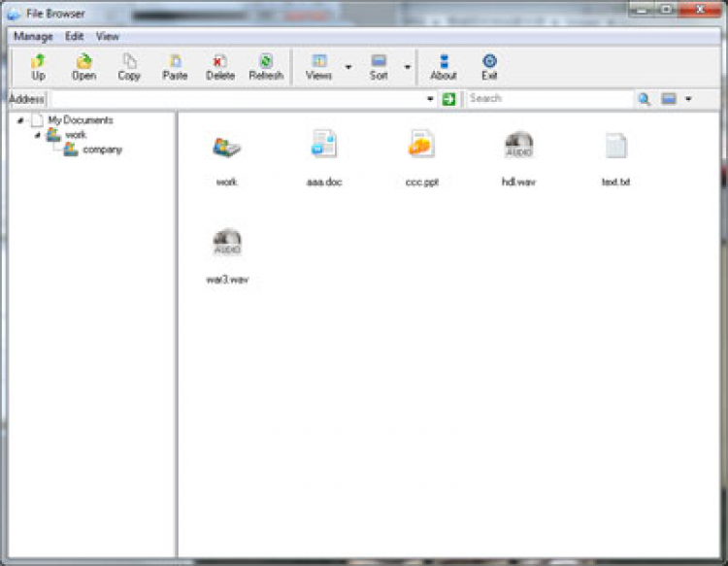Click the text.txt file name label
This screenshot has width=728, height=566.
coord(616,182)
